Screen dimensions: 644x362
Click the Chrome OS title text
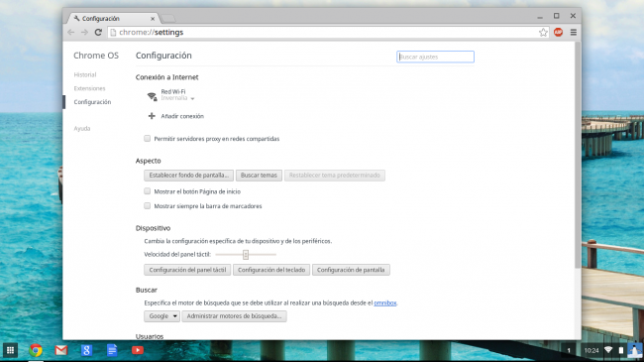pos(96,56)
